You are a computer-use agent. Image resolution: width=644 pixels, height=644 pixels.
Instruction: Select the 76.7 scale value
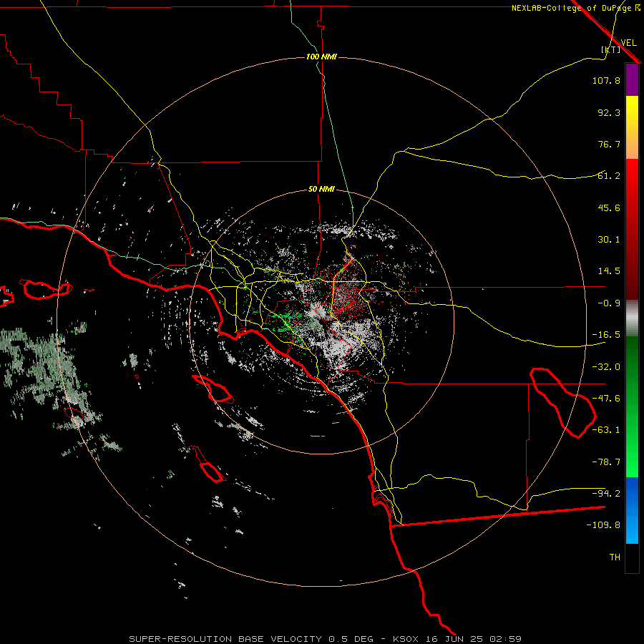click(609, 144)
